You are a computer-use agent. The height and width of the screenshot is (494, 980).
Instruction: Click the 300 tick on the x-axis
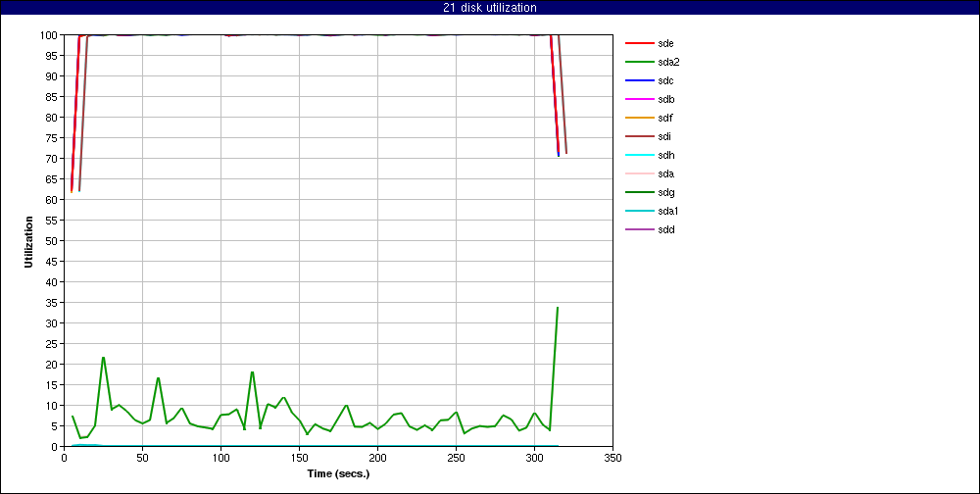click(x=534, y=458)
